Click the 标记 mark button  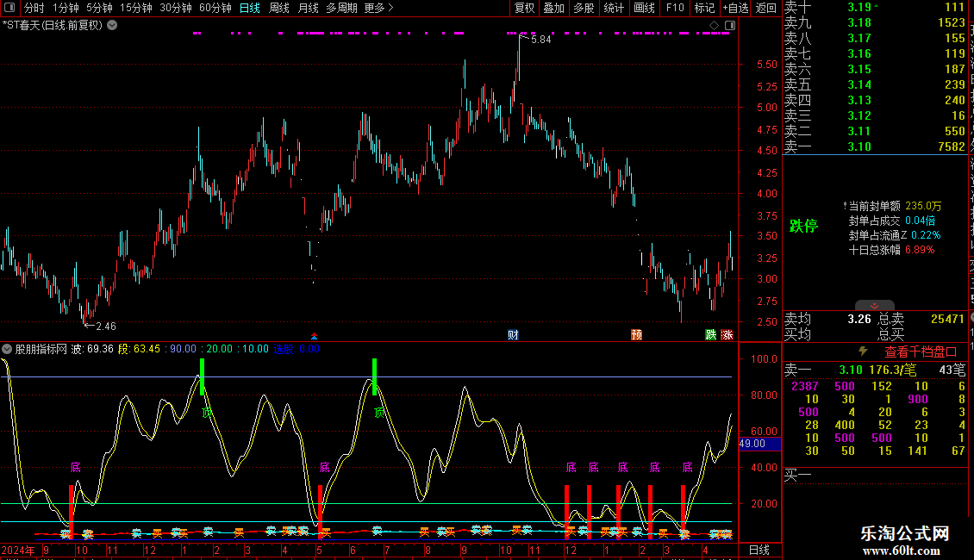click(x=704, y=8)
